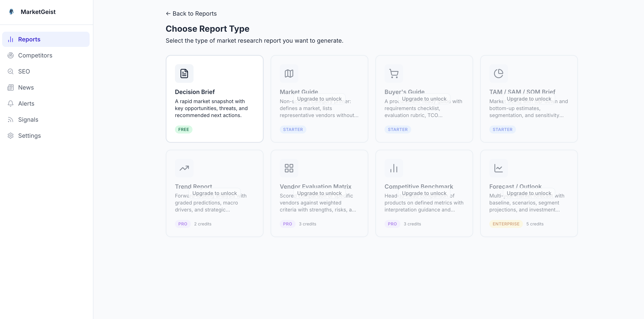The height and width of the screenshot is (319, 644).
Task: Click the Competitors target icon
Action: pyautogui.click(x=11, y=55)
